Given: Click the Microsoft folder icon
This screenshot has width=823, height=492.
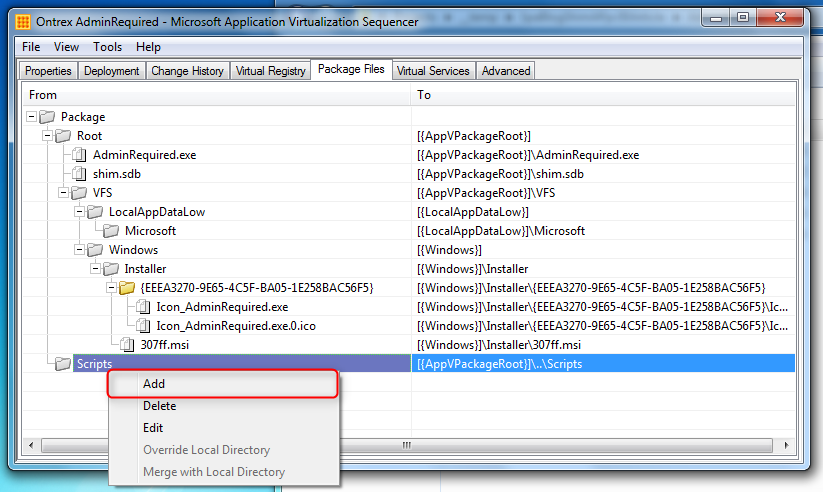Looking at the screenshot, I should click(x=111, y=231).
